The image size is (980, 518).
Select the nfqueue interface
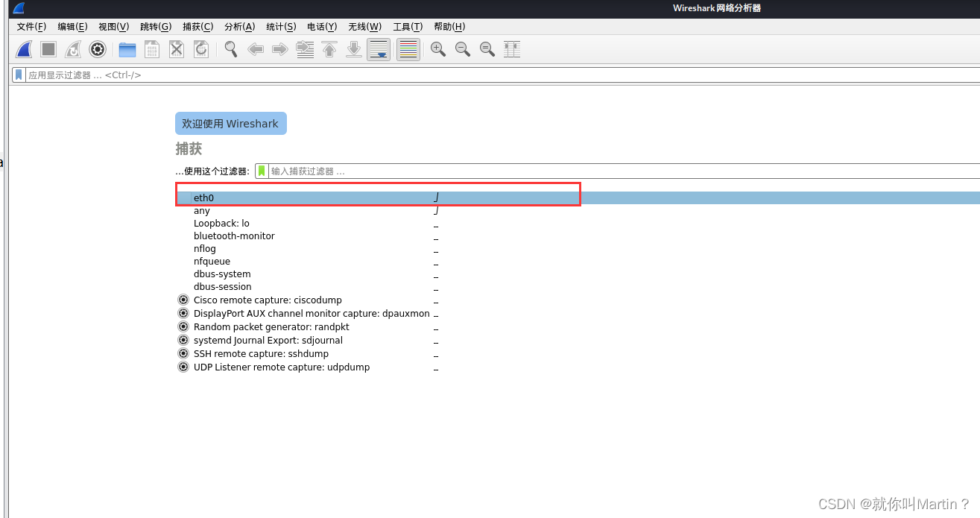[212, 262]
